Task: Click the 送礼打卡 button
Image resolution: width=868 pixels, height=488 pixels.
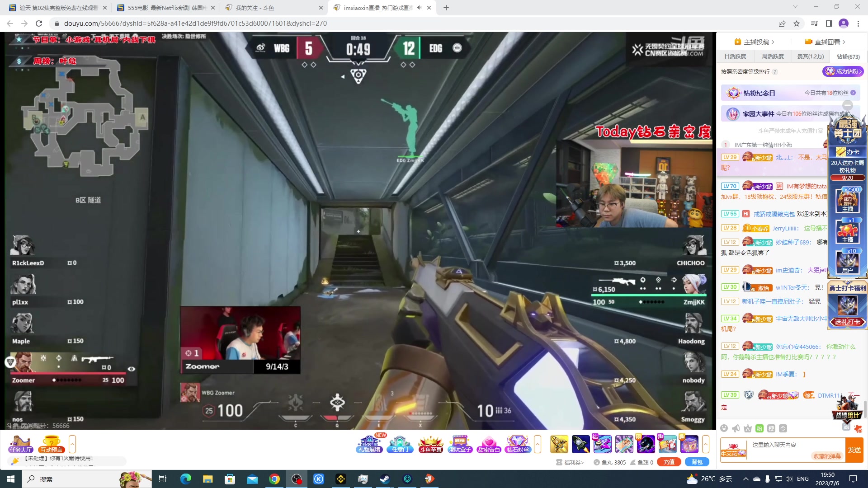Action: (847, 322)
